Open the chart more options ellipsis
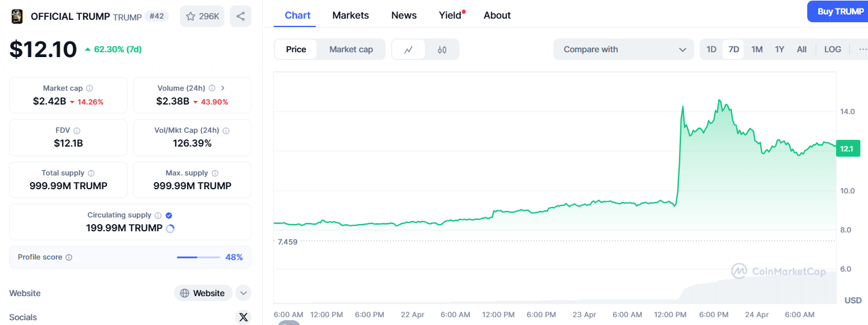The image size is (868, 325). coord(862,49)
